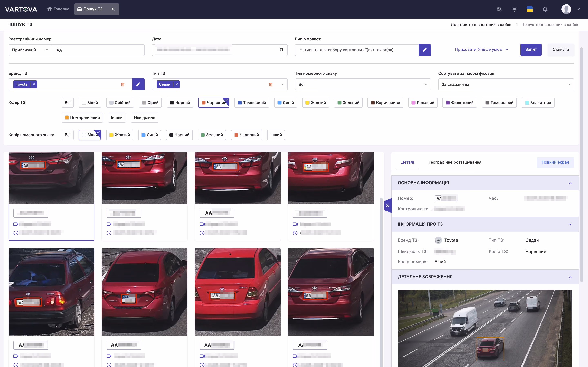Click the pencil button next to Вибір області

point(425,50)
